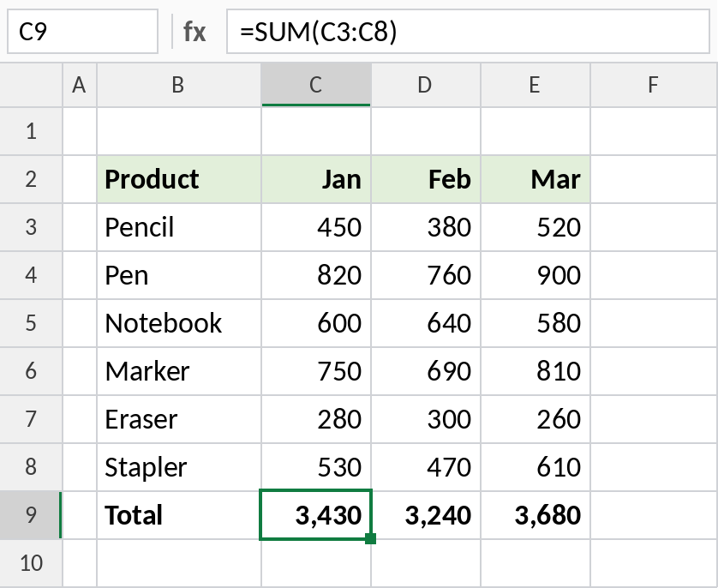This screenshot has width=718, height=588.
Task: Click Notebook's Feb value 640
Action: [x=426, y=323]
